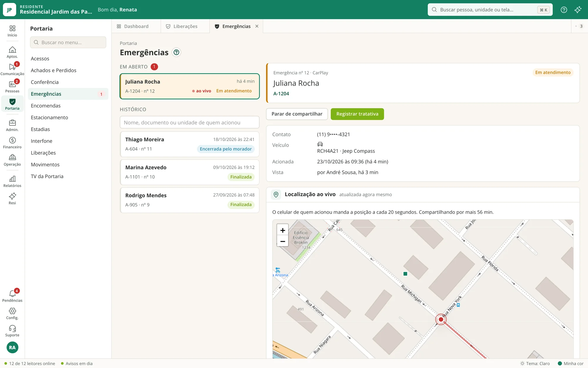
Task: Open the Pendências bell icon
Action: click(x=12, y=296)
